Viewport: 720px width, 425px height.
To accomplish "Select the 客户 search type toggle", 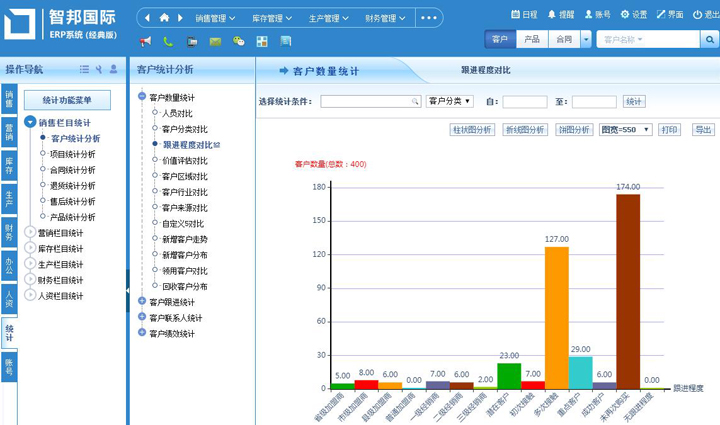I will [500, 40].
